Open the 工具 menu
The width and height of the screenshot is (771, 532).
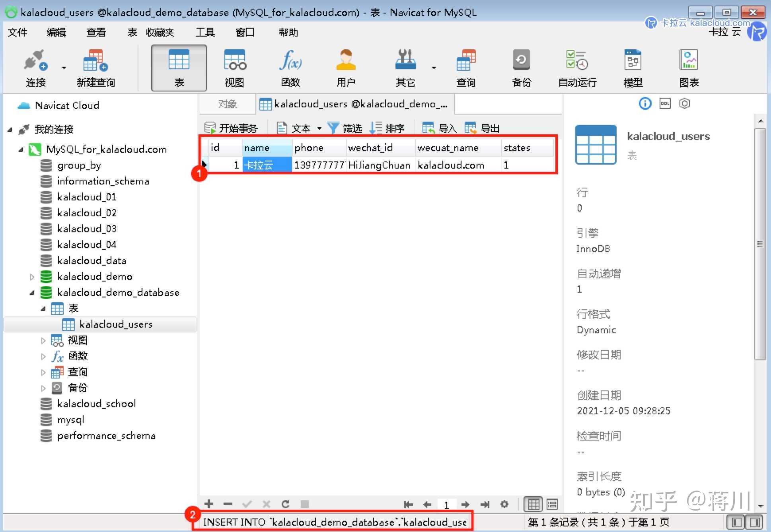tap(205, 32)
